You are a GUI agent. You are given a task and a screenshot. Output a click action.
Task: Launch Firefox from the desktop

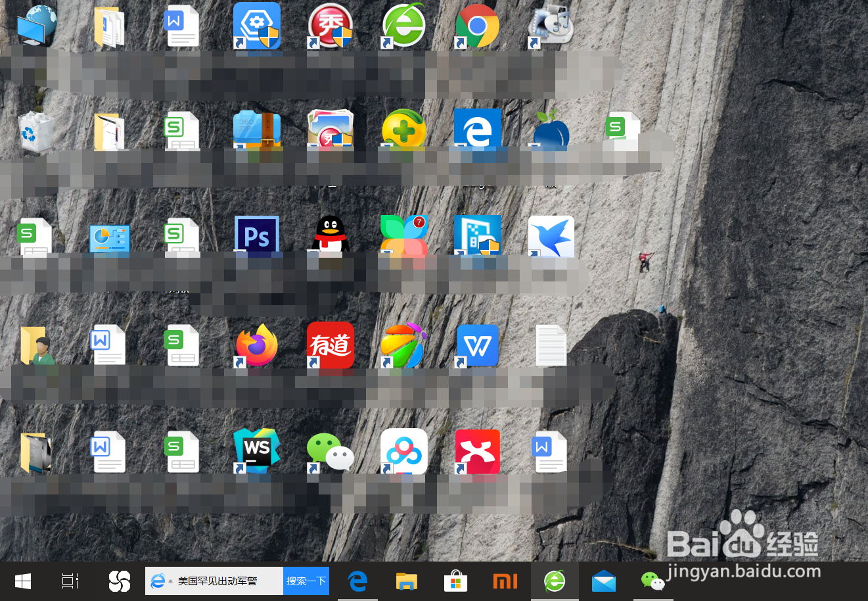click(x=256, y=345)
